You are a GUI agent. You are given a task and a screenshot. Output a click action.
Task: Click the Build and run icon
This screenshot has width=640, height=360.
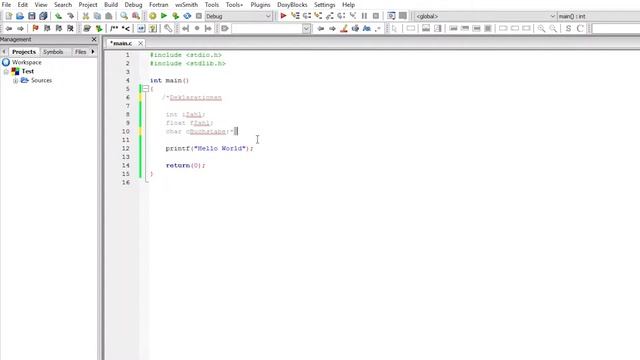[x=176, y=16]
